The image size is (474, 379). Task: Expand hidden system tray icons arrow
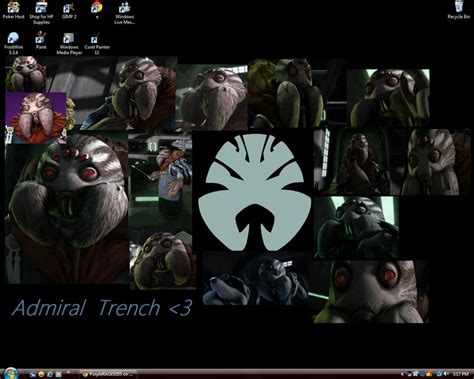402,374
